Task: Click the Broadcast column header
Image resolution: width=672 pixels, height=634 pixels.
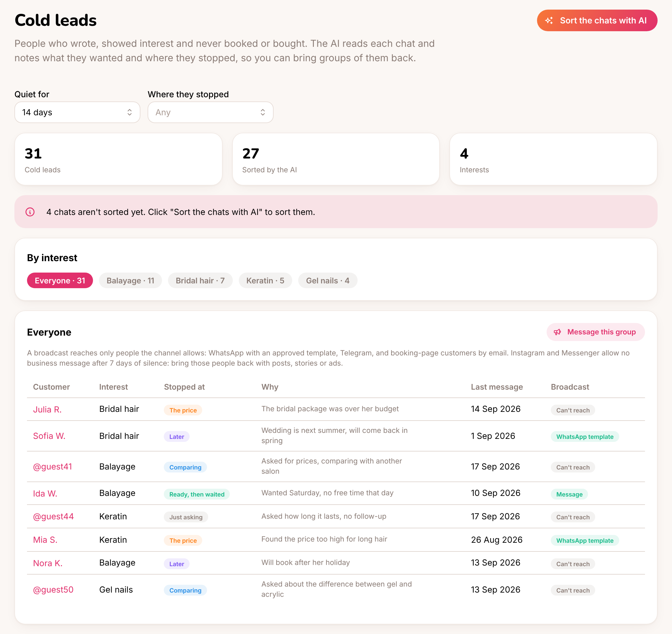Action: [570, 387]
